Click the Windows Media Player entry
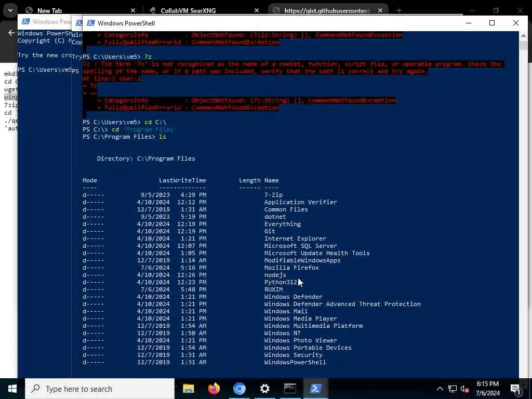 [301, 318]
